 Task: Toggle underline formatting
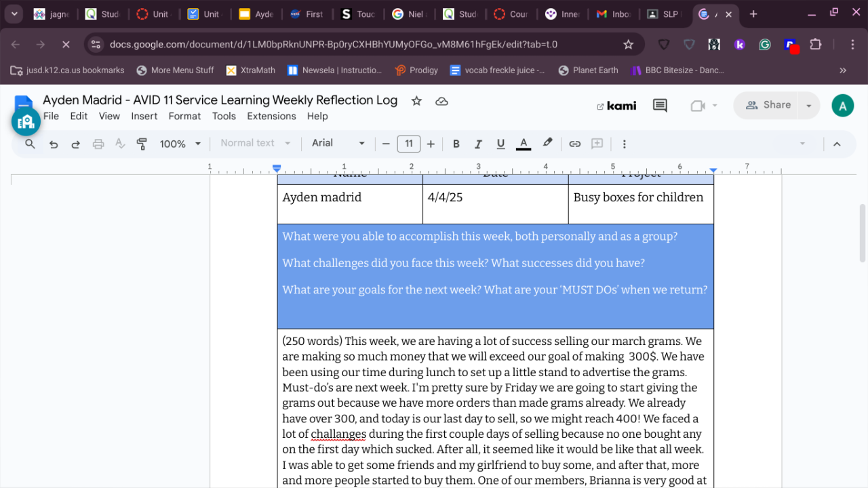[500, 144]
